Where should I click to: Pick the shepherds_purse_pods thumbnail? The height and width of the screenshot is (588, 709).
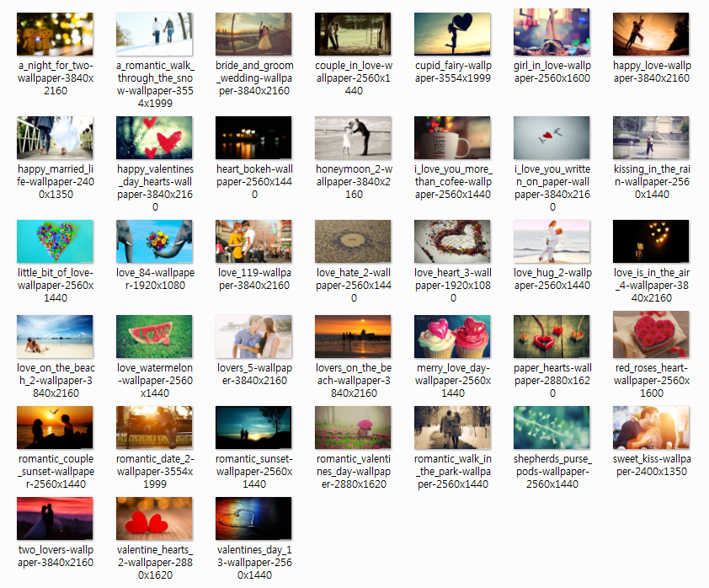pyautogui.click(x=552, y=427)
